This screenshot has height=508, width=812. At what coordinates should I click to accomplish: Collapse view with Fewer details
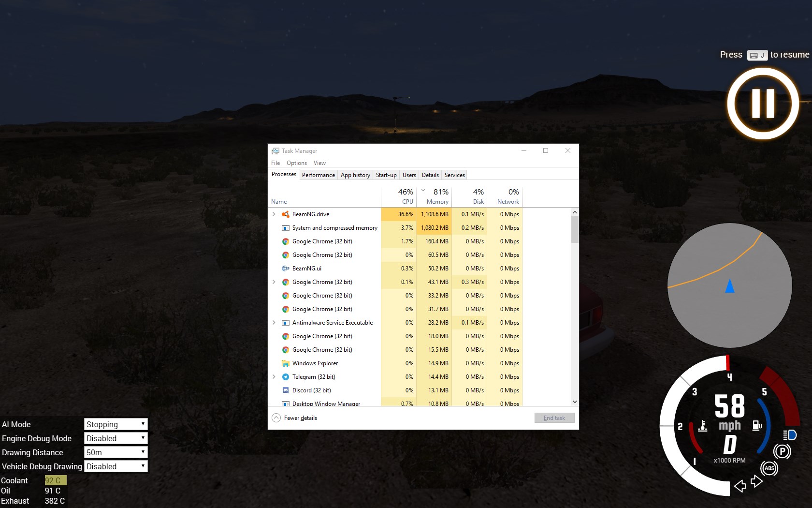pos(294,418)
